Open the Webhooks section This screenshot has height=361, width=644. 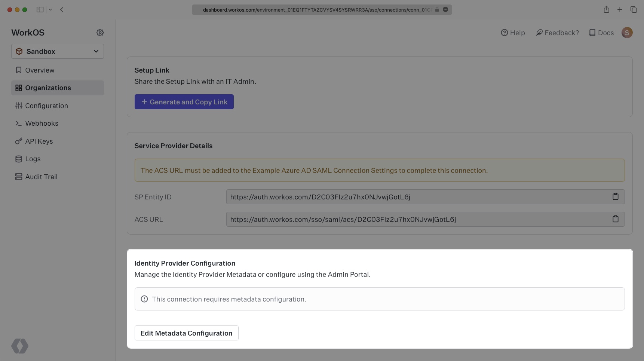click(x=42, y=123)
